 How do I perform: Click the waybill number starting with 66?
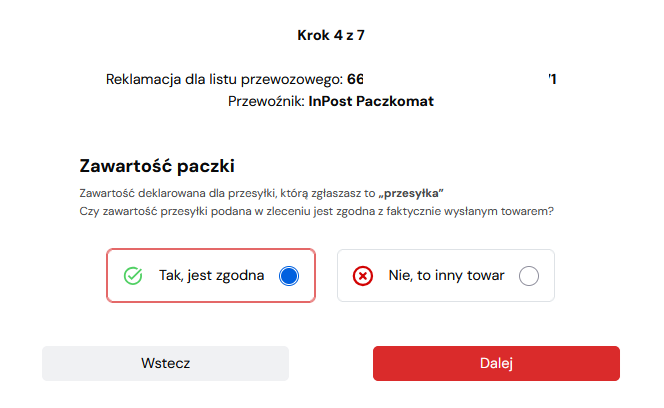[x=355, y=79]
